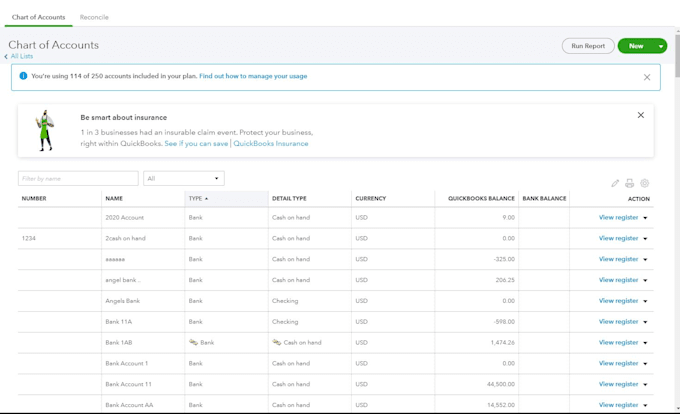Click the vertical scrollbar thumb
680x414 pixels.
tap(677, 54)
